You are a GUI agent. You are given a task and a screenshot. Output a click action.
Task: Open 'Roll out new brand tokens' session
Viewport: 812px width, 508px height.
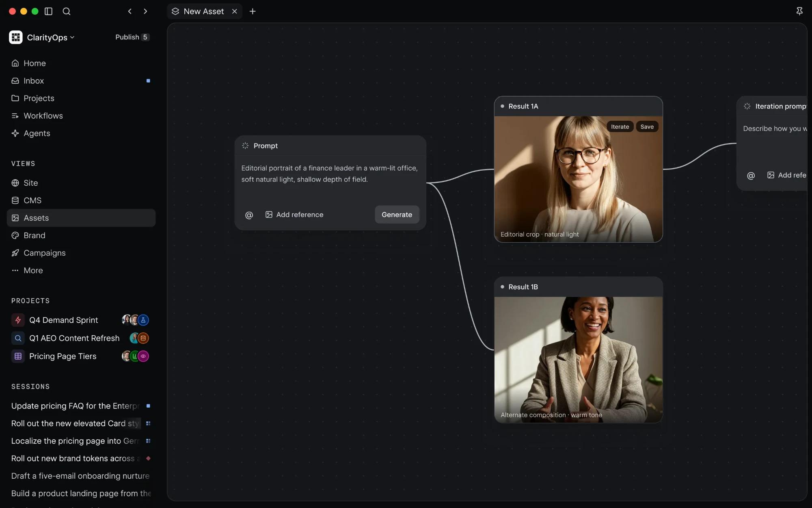81,458
